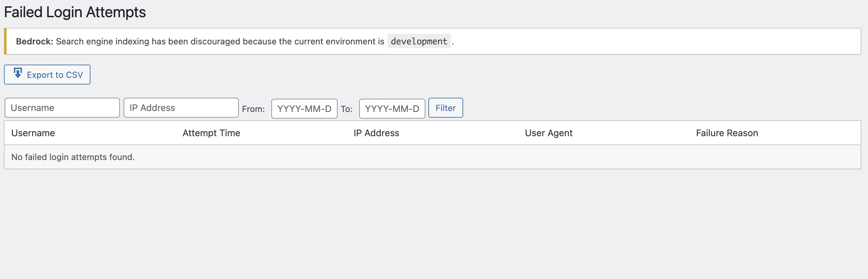Click the yellow left border of the notice
868x279 pixels.
point(5,41)
